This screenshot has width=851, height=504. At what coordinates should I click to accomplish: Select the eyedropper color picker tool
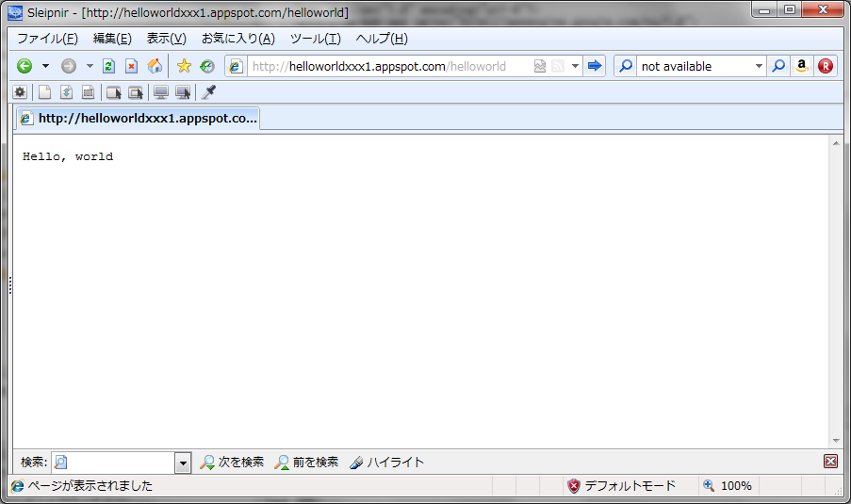[x=208, y=92]
